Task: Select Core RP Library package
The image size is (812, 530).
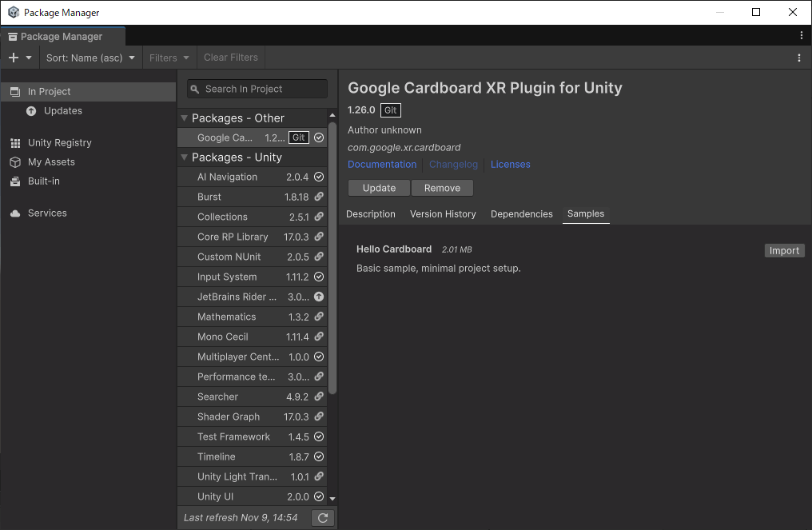Action: (x=253, y=237)
